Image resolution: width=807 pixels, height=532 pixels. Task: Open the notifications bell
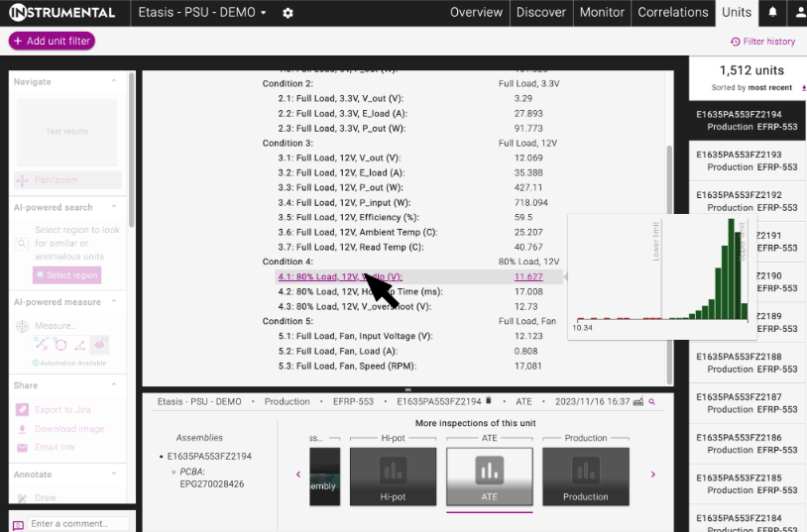pyautogui.click(x=772, y=12)
